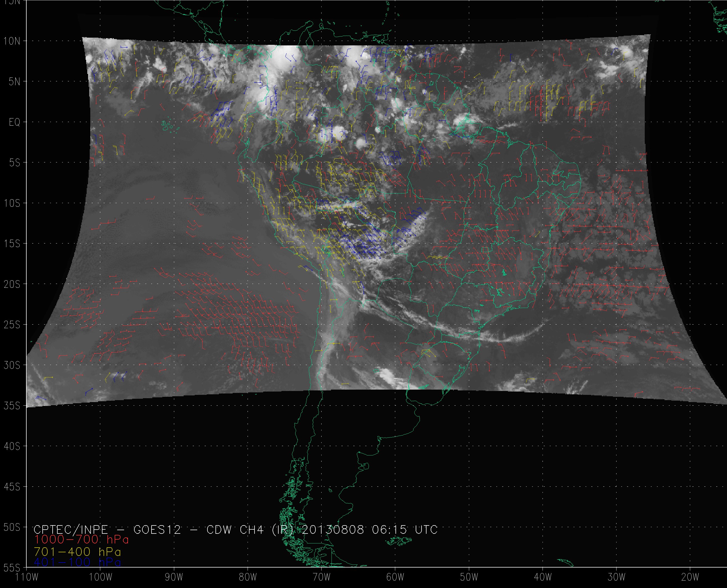Screen dimensions: 727x588
Task: Click the 110W longitude label
Action: [x=27, y=577]
